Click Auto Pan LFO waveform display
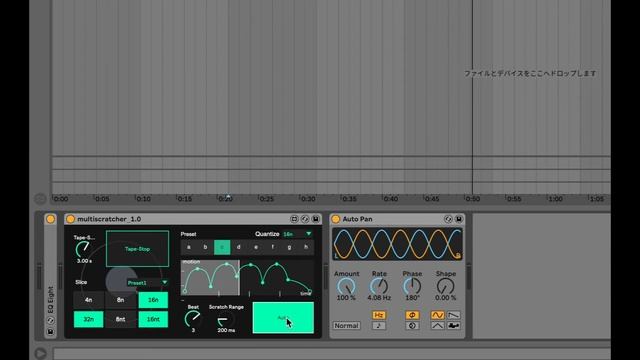 tap(397, 244)
